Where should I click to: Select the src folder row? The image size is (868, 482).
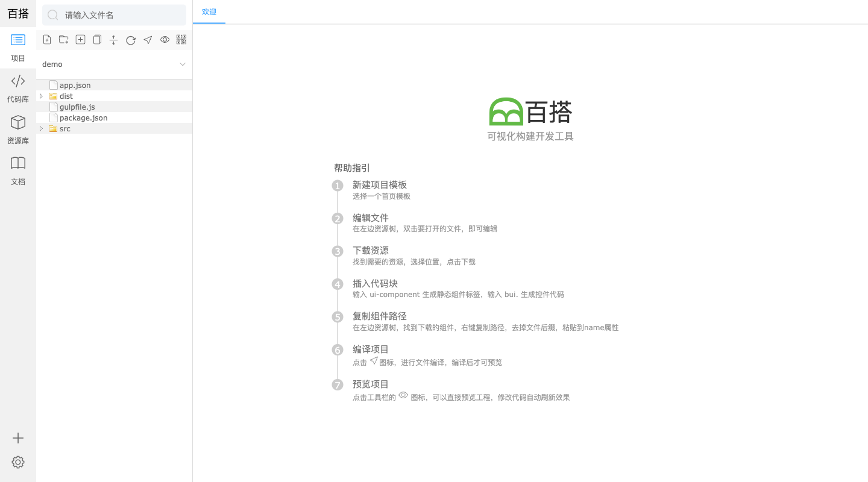point(114,128)
